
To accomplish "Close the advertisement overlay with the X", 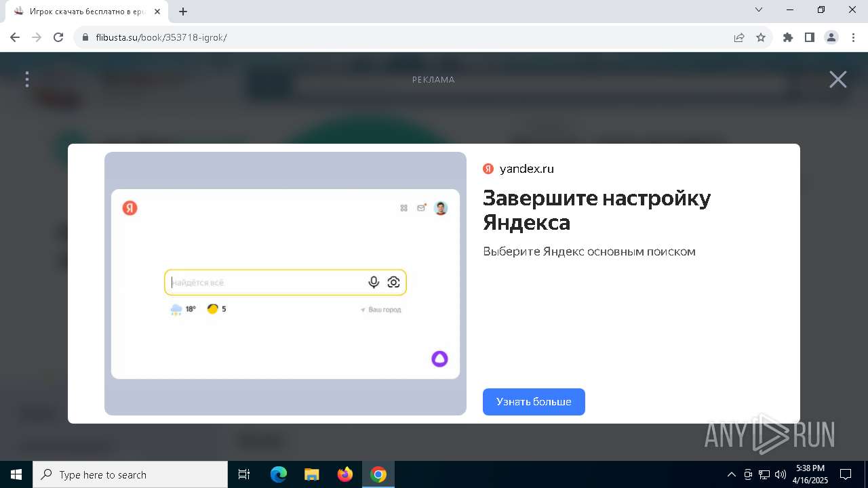I will click(x=838, y=79).
